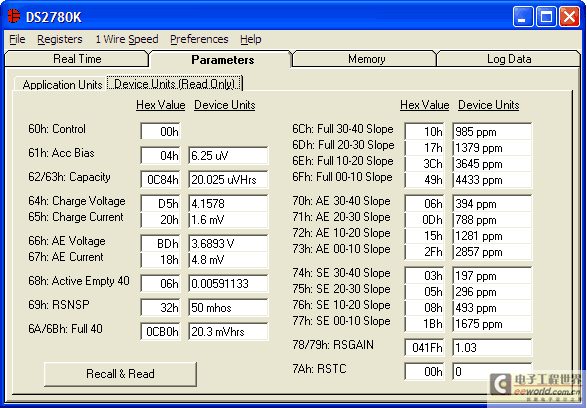Switch to the Real Time tab
587x408 pixels.
pyautogui.click(x=77, y=59)
